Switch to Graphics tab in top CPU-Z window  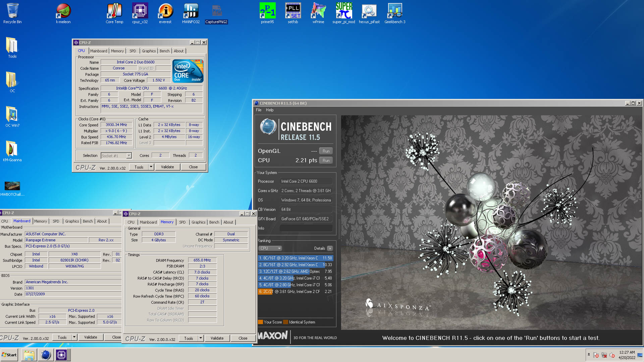point(149,51)
